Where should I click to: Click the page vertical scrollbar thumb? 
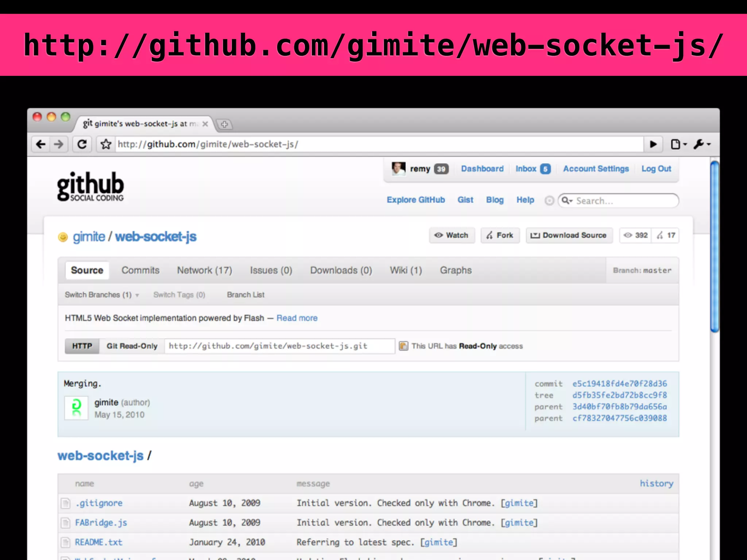pyautogui.click(x=715, y=246)
